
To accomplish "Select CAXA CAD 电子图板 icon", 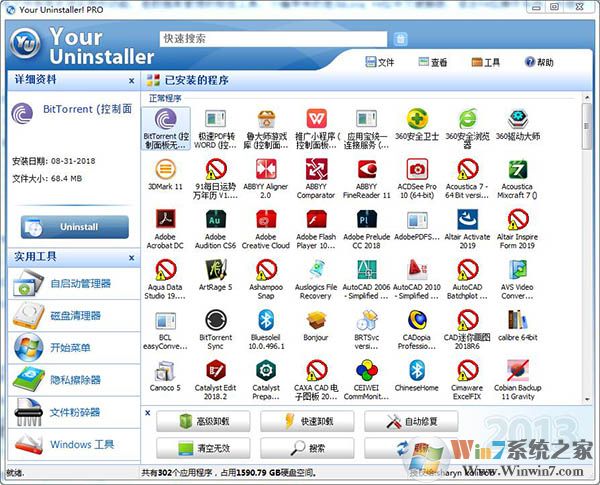I will click(316, 370).
